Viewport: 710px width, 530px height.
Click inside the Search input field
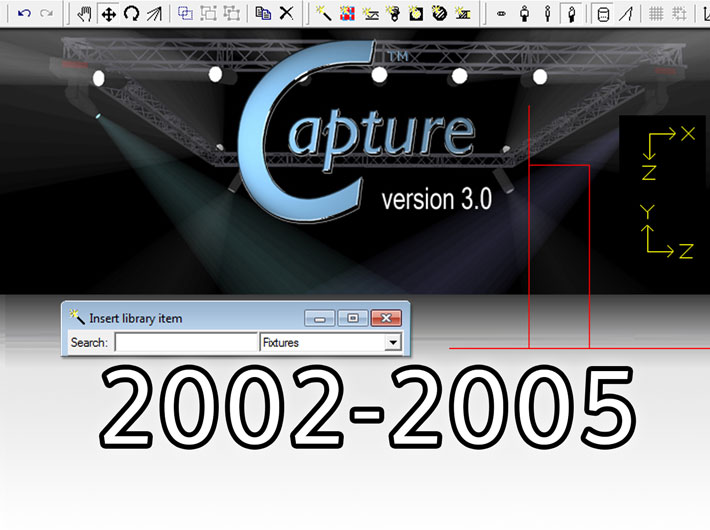pos(186,342)
